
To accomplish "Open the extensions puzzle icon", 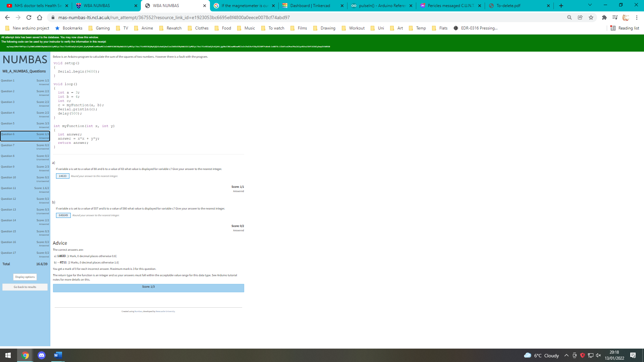I will coord(604,17).
